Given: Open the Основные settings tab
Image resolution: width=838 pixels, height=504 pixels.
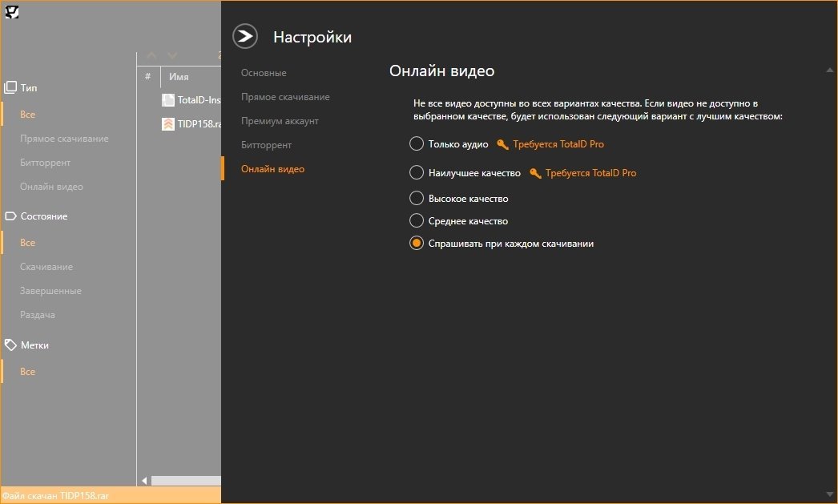Looking at the screenshot, I should [x=264, y=73].
